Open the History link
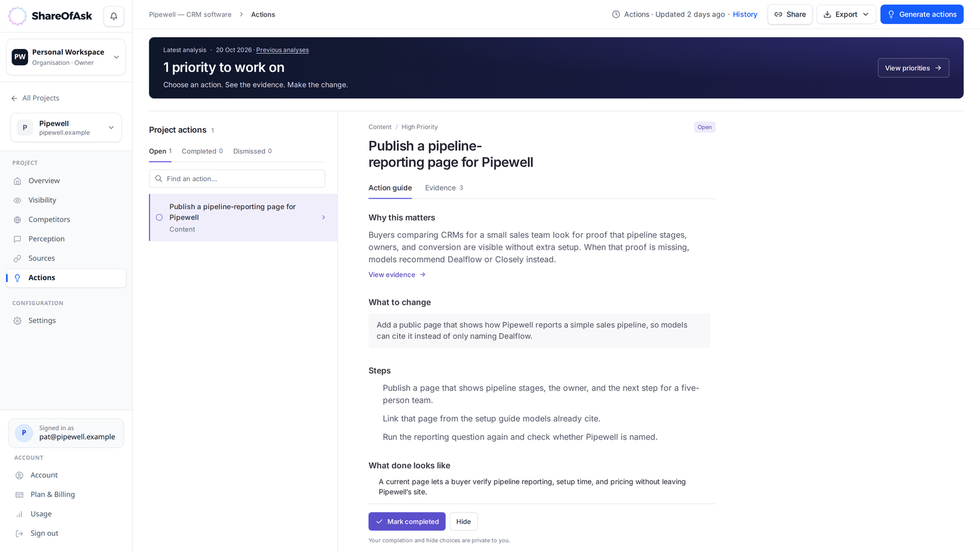This screenshot has height=551, width=980. coord(745,15)
